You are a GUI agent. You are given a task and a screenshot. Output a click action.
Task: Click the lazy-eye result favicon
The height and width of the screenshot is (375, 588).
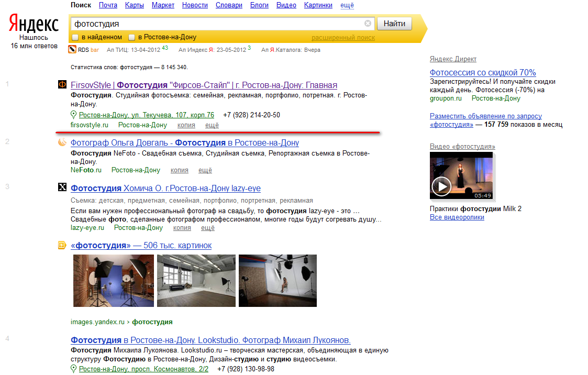pyautogui.click(x=62, y=187)
